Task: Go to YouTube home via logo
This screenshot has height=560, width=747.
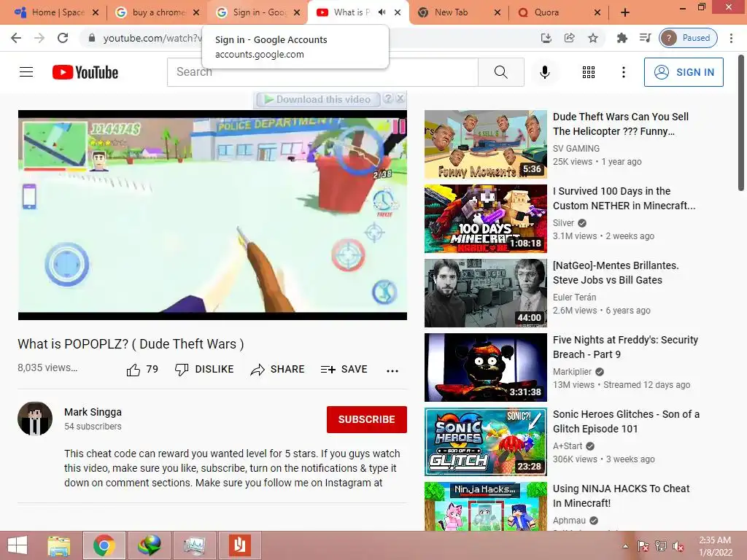Action: [85, 72]
